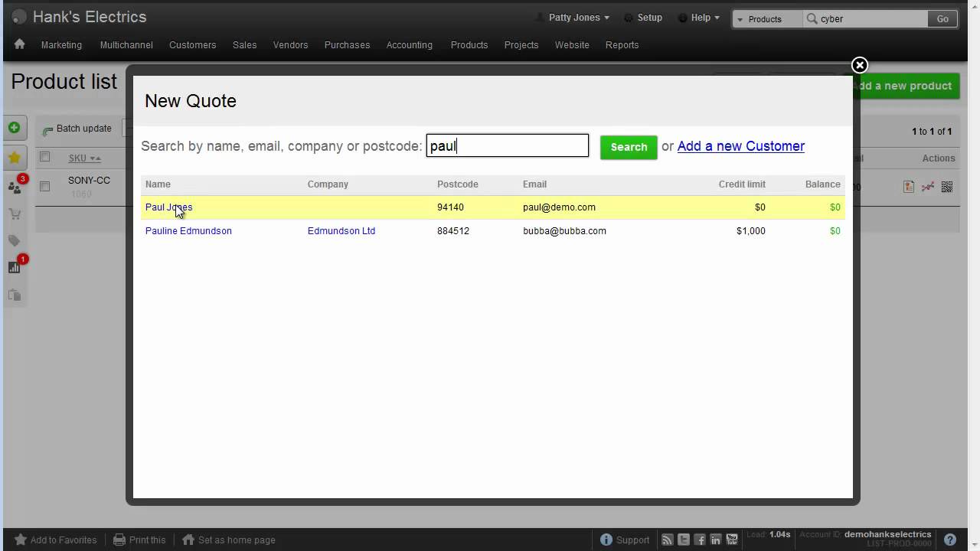Click postcode 884512
This screenshot has width=980, height=551.
click(453, 231)
